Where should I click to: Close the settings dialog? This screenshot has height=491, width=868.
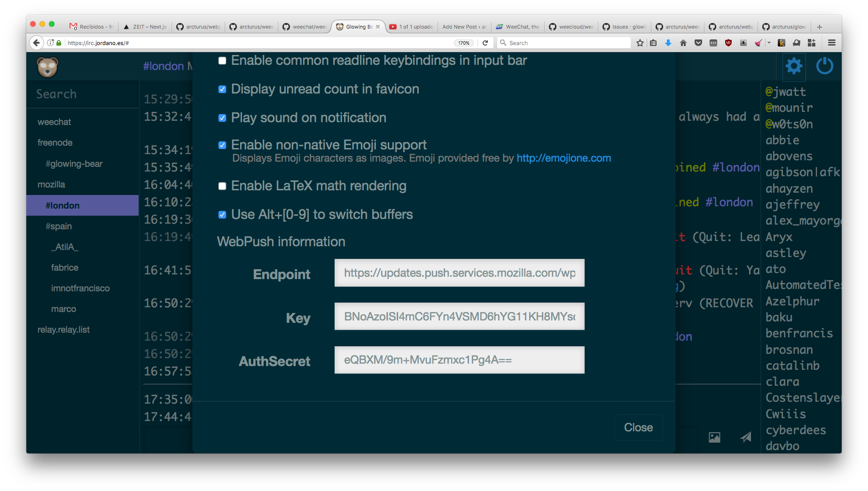638,428
